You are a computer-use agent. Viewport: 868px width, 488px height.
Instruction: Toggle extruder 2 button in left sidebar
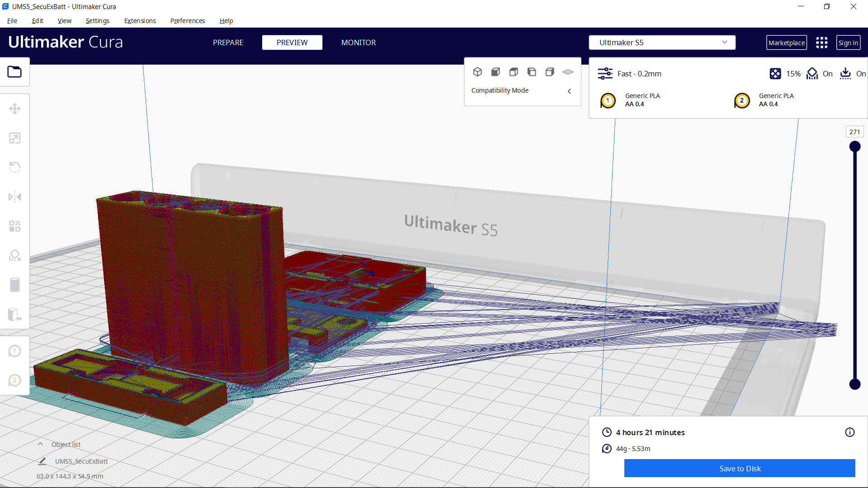[x=14, y=380]
